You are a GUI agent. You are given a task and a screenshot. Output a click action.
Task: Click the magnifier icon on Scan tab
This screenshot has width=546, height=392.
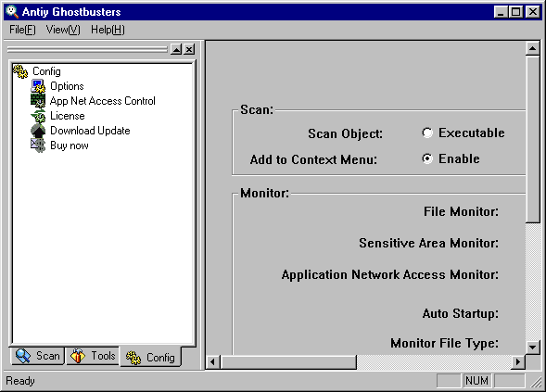(x=23, y=356)
